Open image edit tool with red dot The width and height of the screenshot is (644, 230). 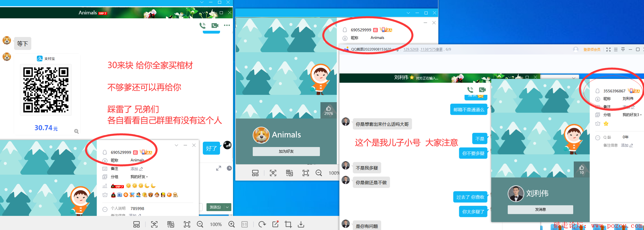(x=275, y=224)
